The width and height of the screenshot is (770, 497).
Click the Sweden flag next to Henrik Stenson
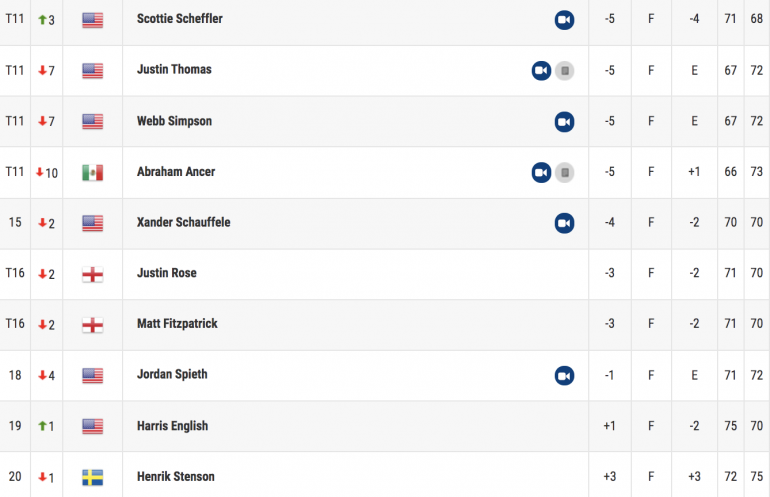tap(92, 477)
